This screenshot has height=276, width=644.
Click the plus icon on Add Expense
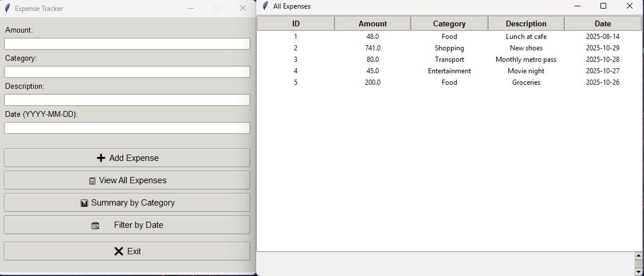tap(101, 158)
